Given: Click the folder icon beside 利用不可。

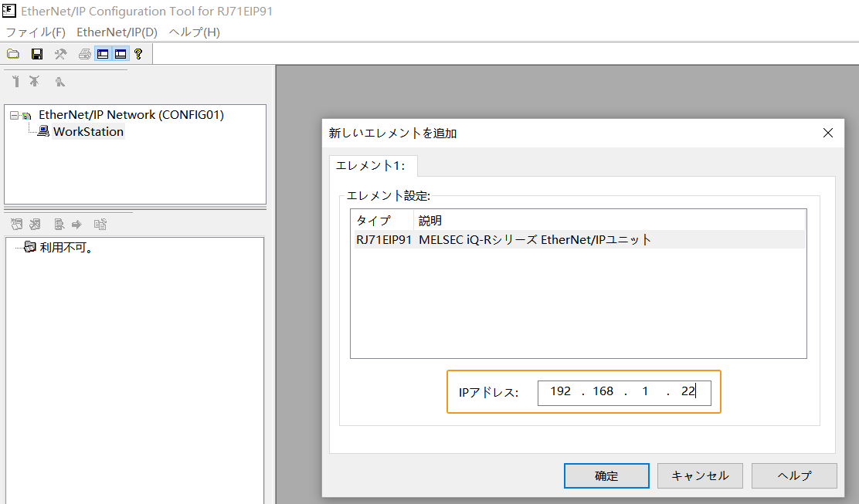Looking at the screenshot, I should [x=30, y=247].
